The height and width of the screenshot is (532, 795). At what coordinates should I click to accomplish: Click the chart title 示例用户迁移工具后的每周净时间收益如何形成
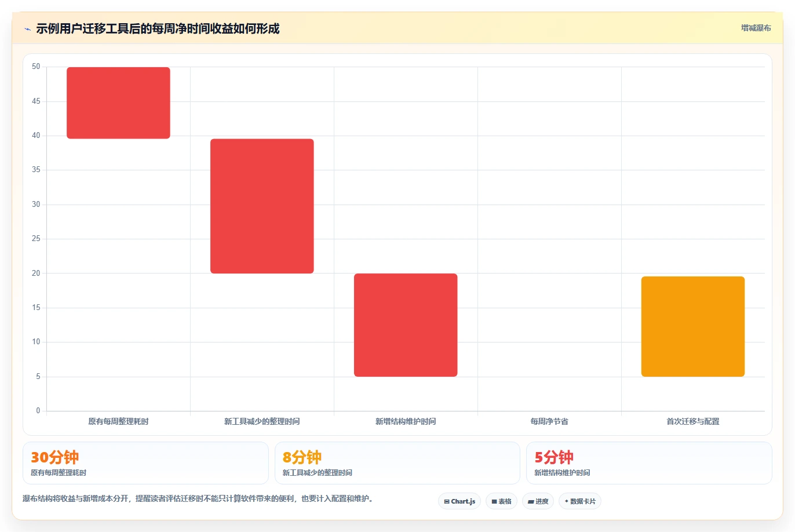[158, 28]
